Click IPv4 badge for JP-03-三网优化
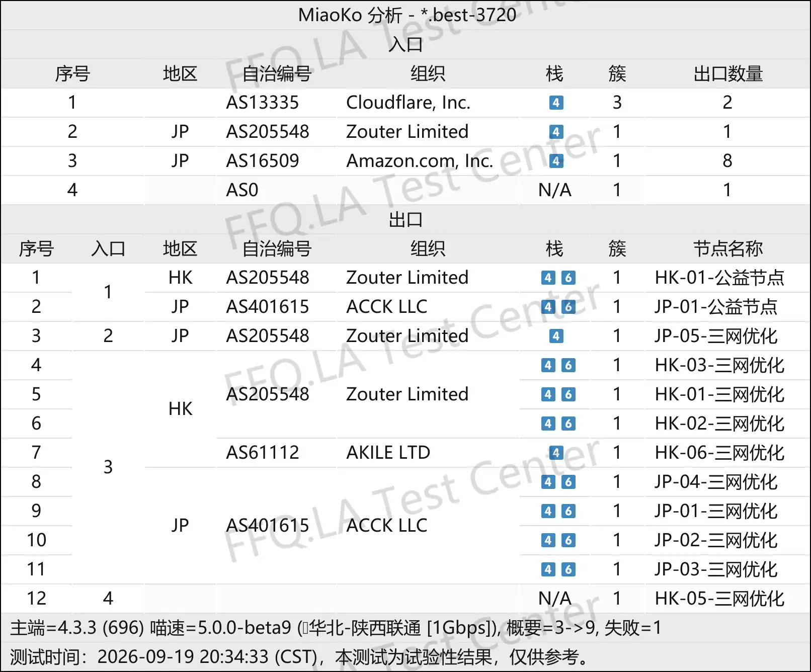 pyautogui.click(x=548, y=569)
